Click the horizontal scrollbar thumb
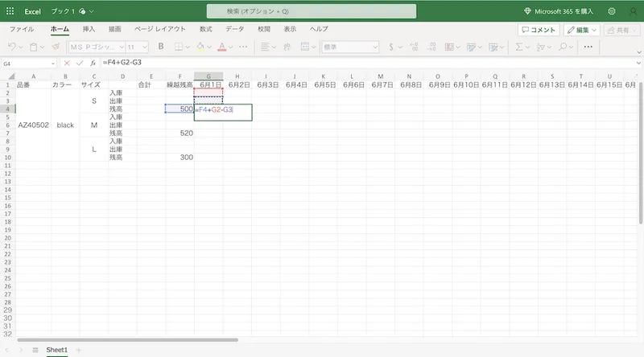 (x=128, y=340)
